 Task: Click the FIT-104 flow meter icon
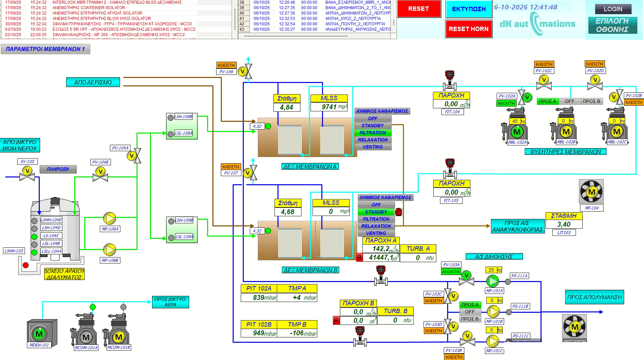449,80
